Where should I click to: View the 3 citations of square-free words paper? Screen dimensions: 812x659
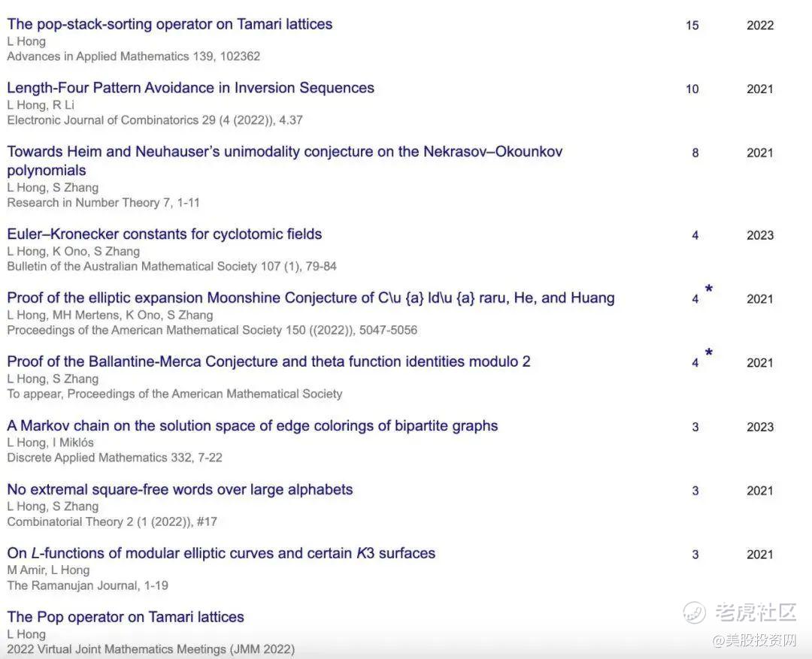[x=695, y=491]
